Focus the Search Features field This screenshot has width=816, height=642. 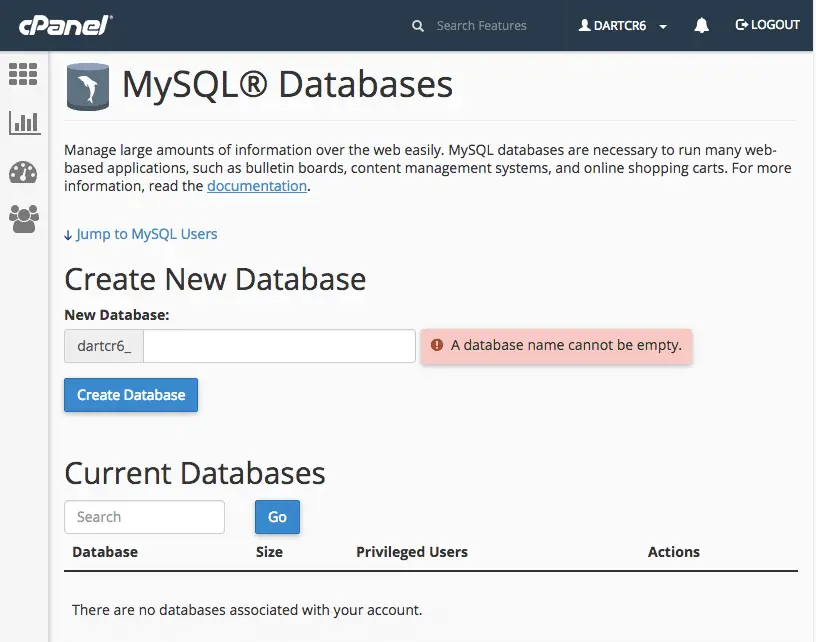pyautogui.click(x=481, y=25)
